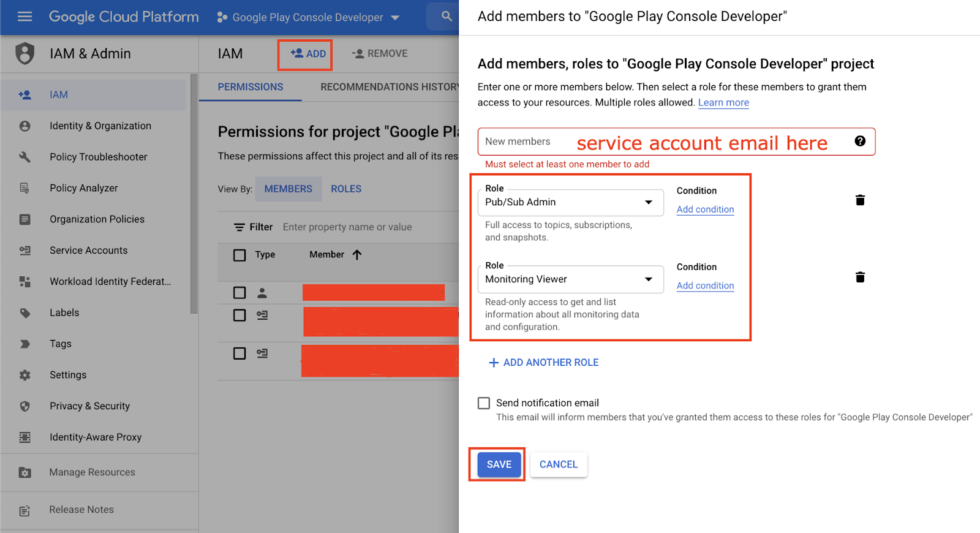Click the Privacy & Security shield icon
Image resolution: width=980 pixels, height=533 pixels.
tap(24, 406)
